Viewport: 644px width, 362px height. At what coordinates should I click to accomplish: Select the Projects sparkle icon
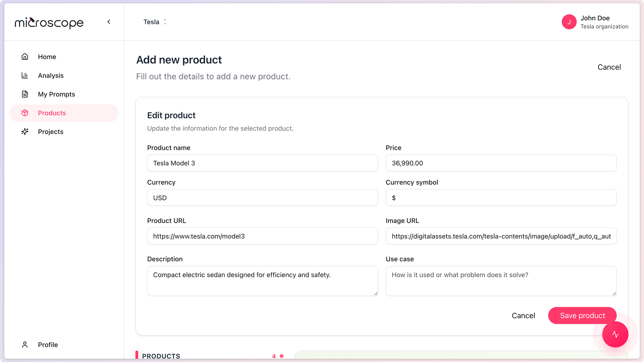[x=25, y=131]
